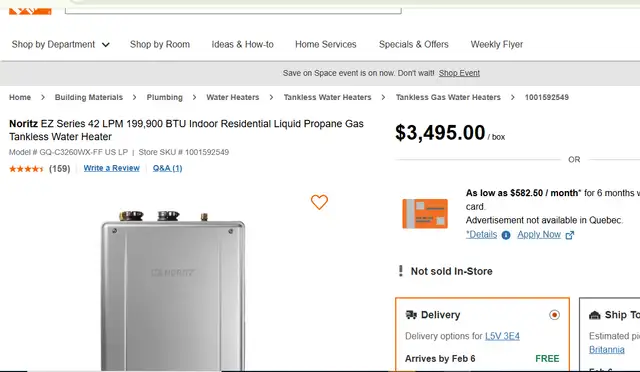Add product to wishlist with heart icon
This screenshot has width=640, height=372.
pyautogui.click(x=319, y=202)
